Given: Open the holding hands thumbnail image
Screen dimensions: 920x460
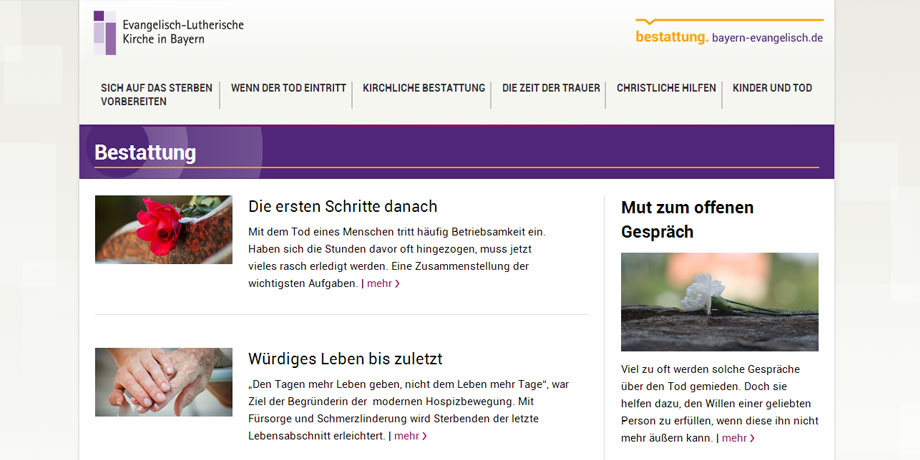Looking at the screenshot, I should (x=164, y=382).
